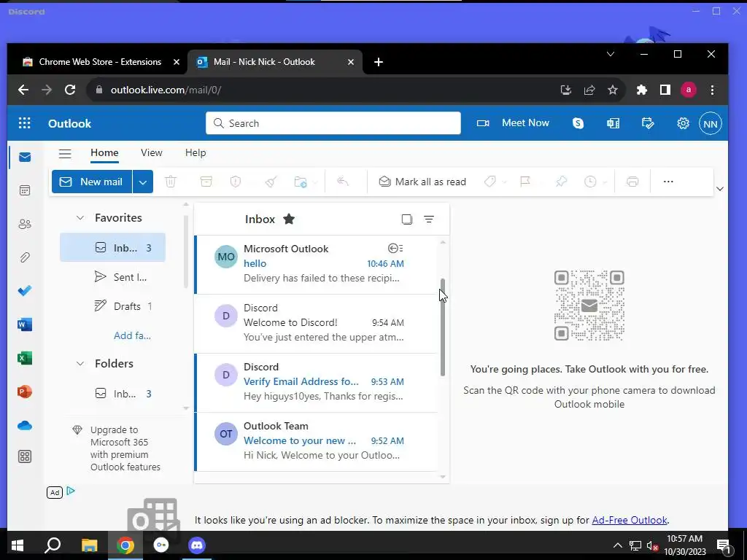747x560 pixels.
Task: Open the New mail dropdown arrow
Action: (143, 182)
